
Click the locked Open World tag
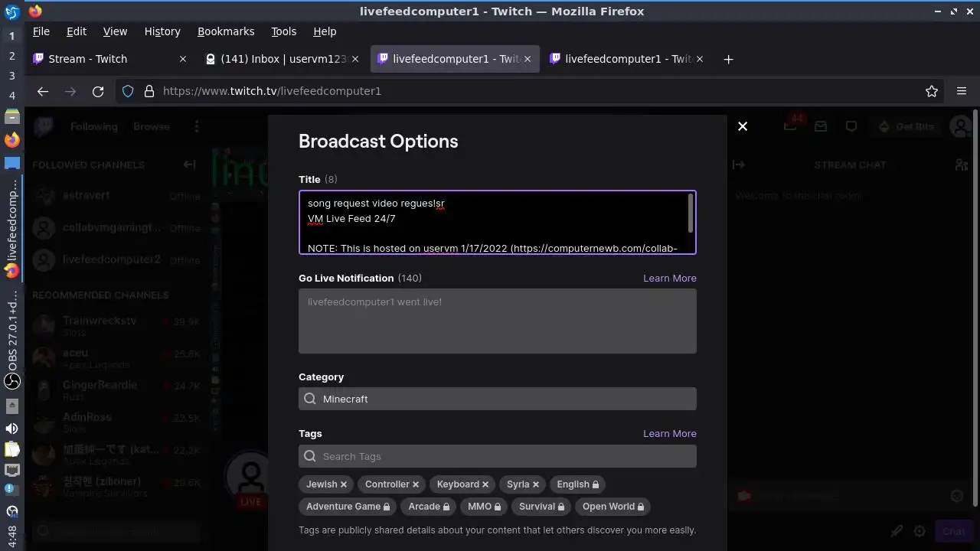(613, 507)
